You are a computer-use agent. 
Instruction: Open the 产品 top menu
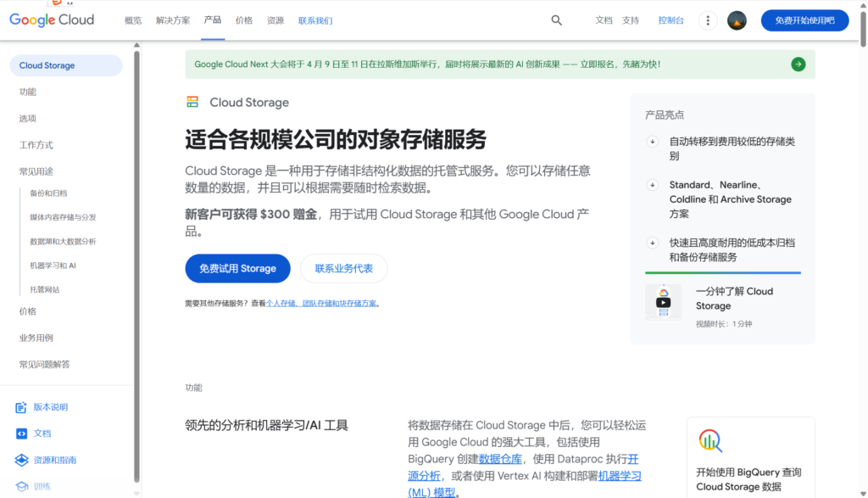(x=213, y=20)
